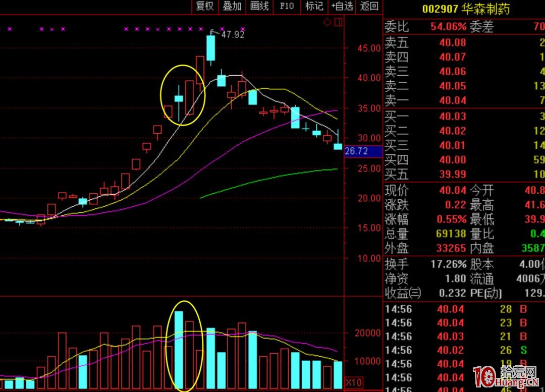This screenshot has width=545, height=392.
Task: Add stock via +自选 button
Action: coord(342,6)
